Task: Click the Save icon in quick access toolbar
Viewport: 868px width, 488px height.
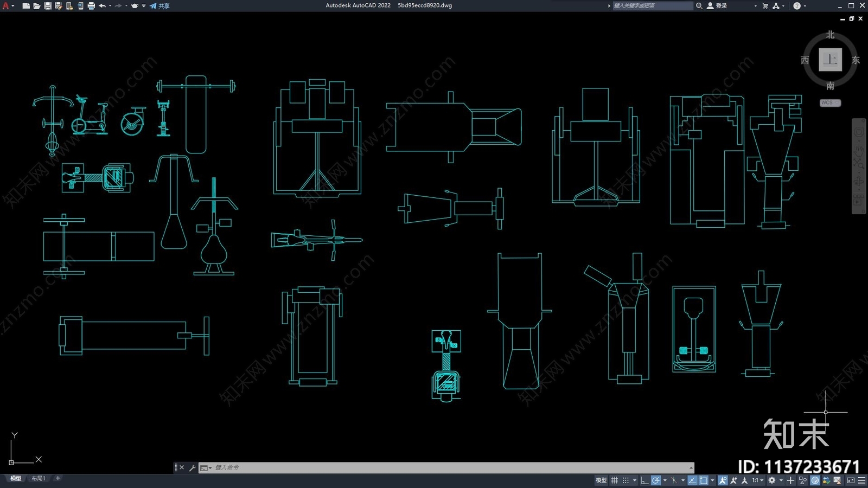Action: point(48,6)
